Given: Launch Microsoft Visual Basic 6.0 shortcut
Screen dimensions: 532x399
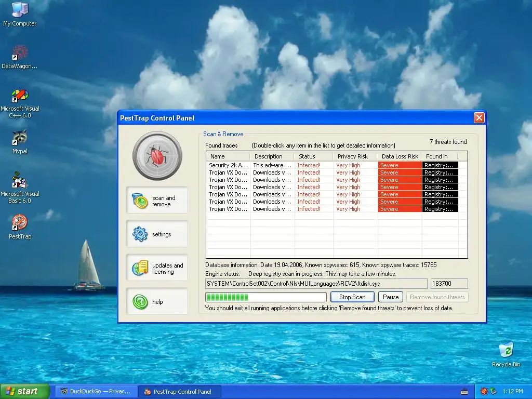Looking at the screenshot, I should pos(20,187).
